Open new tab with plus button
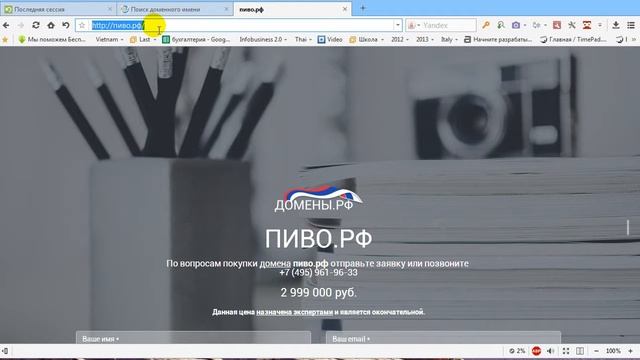 (x=363, y=8)
